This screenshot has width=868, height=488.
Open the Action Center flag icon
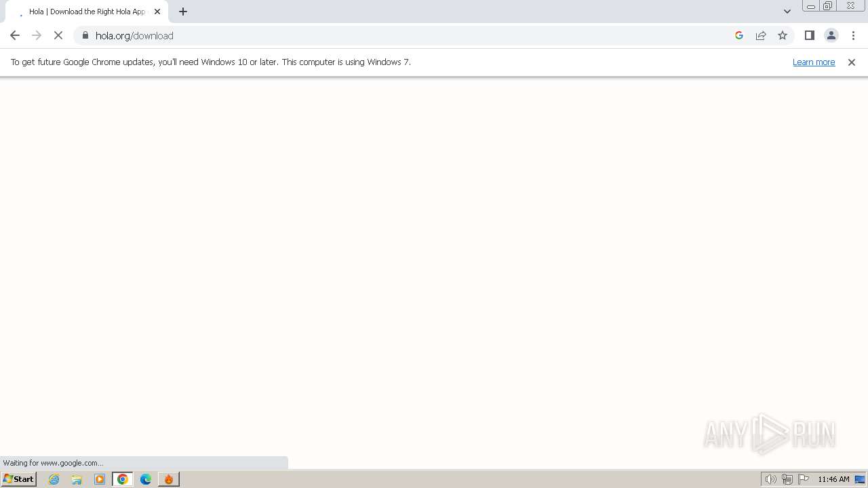804,479
